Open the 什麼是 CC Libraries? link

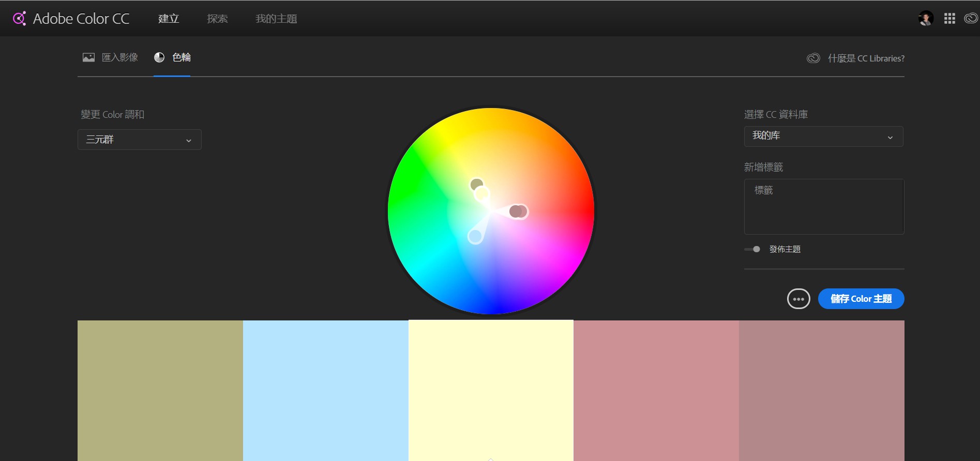tap(866, 58)
